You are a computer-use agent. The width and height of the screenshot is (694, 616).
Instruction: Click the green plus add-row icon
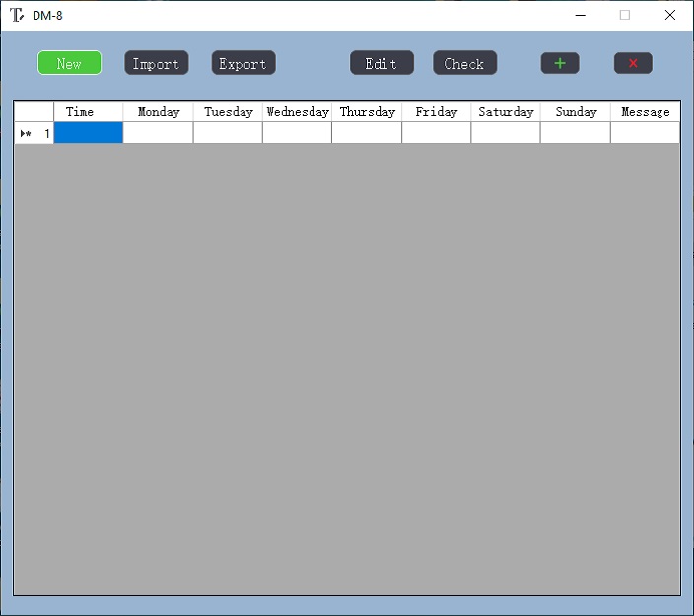(x=560, y=63)
